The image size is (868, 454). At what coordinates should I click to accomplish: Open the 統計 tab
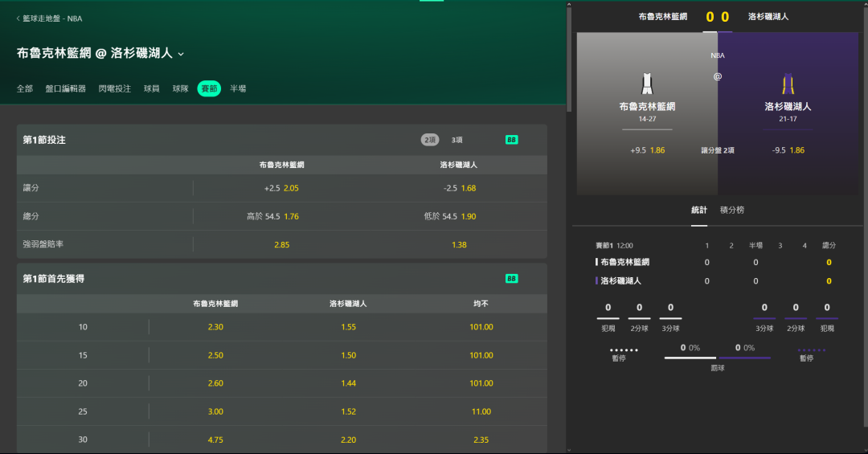point(699,210)
